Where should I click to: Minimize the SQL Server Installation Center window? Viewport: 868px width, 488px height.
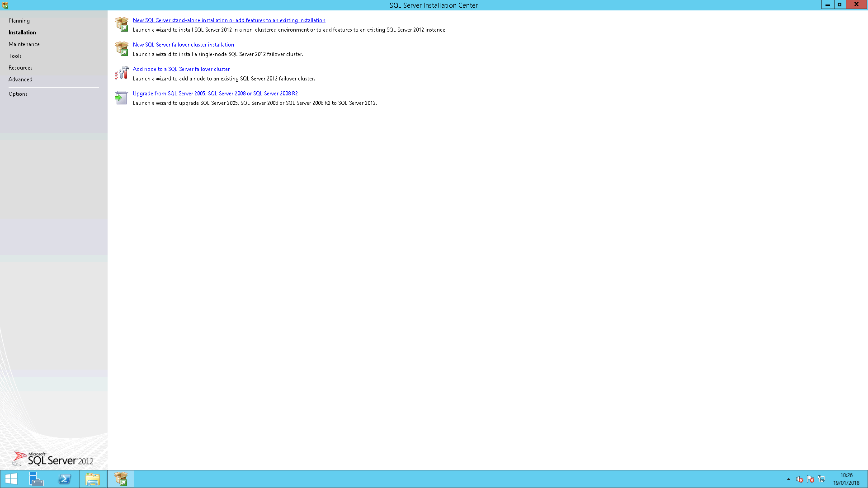[827, 5]
